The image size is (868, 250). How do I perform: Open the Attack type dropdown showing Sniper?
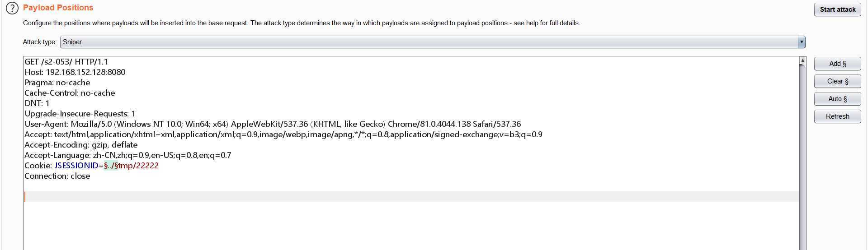pyautogui.click(x=432, y=42)
